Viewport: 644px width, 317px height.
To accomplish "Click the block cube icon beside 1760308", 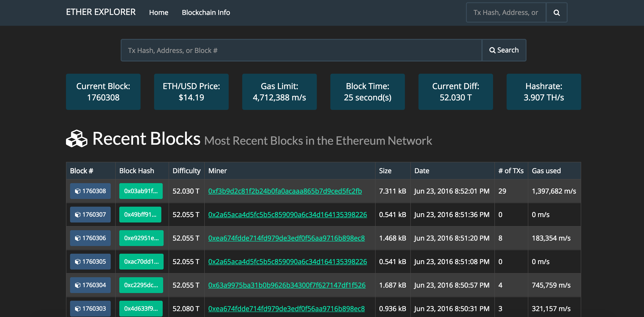I will [x=77, y=191].
